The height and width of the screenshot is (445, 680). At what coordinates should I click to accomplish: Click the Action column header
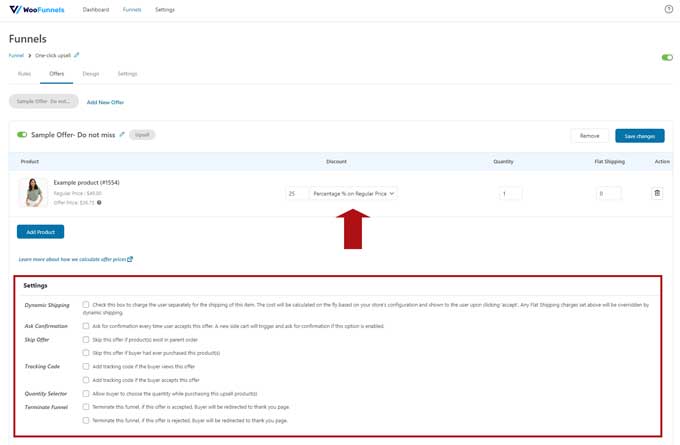point(662,161)
